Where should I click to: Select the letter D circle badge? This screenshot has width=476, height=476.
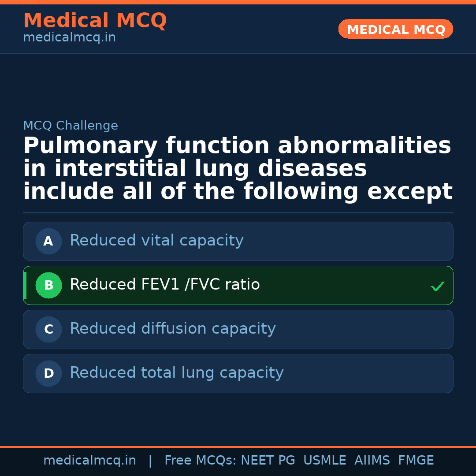coord(48,373)
